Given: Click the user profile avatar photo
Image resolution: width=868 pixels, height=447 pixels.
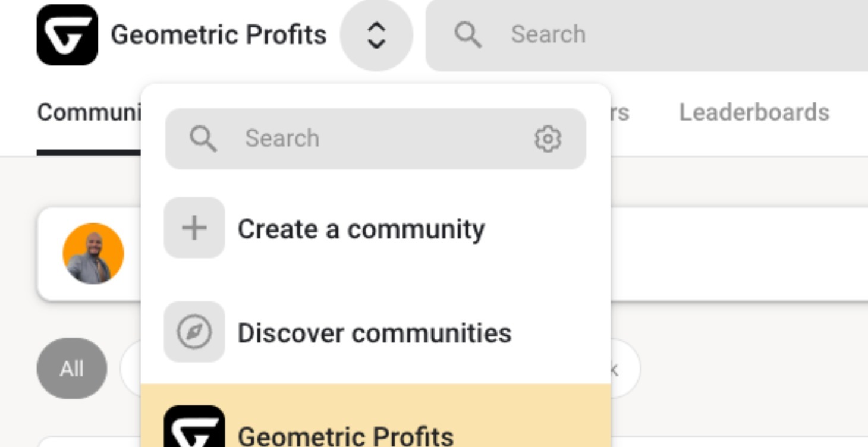Looking at the screenshot, I should [93, 254].
